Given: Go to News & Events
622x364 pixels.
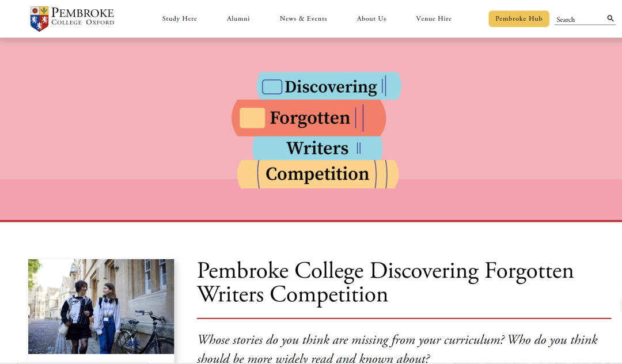Looking at the screenshot, I should (303, 18).
